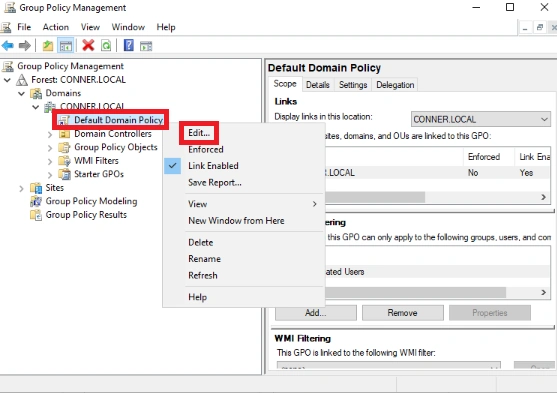Image resolution: width=557 pixels, height=393 pixels.
Task: Click the Group Policy Objects folder icon
Action: (x=64, y=147)
